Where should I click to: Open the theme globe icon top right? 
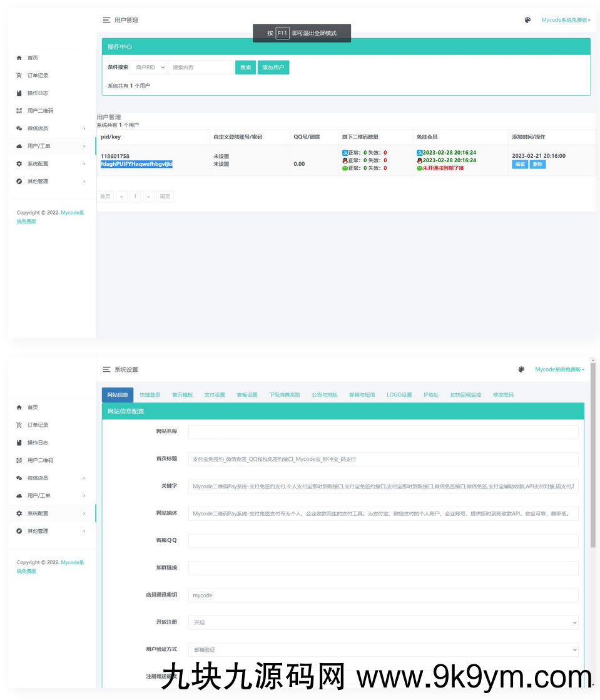527,19
